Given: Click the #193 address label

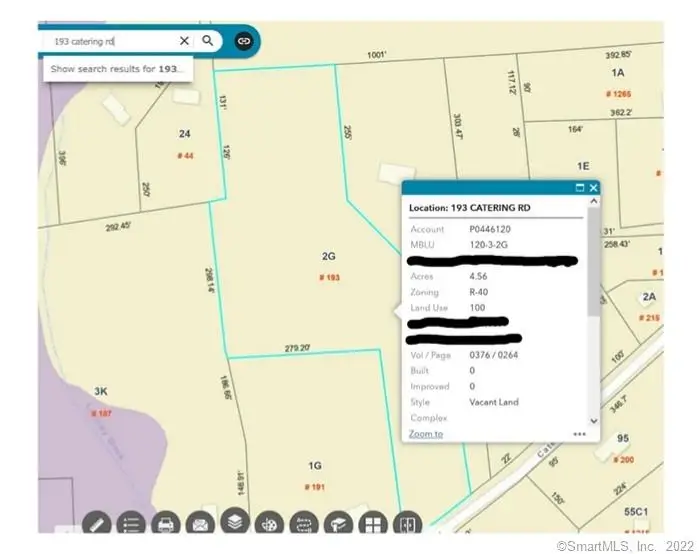Looking at the screenshot, I should (329, 278).
